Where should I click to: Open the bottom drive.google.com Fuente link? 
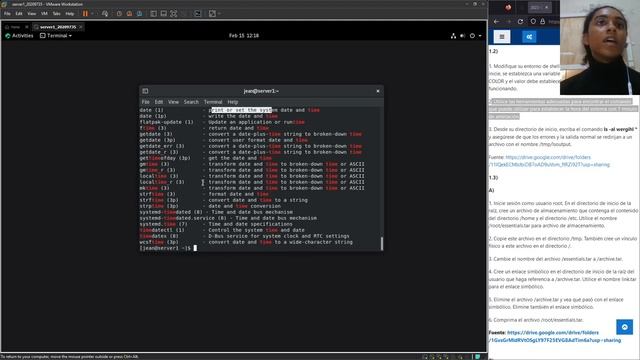coord(555,336)
